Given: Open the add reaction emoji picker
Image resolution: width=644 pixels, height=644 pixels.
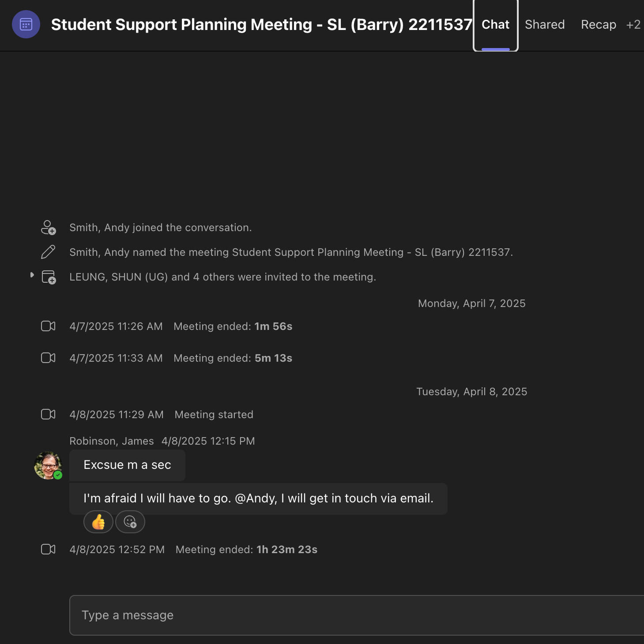Looking at the screenshot, I should click(130, 522).
